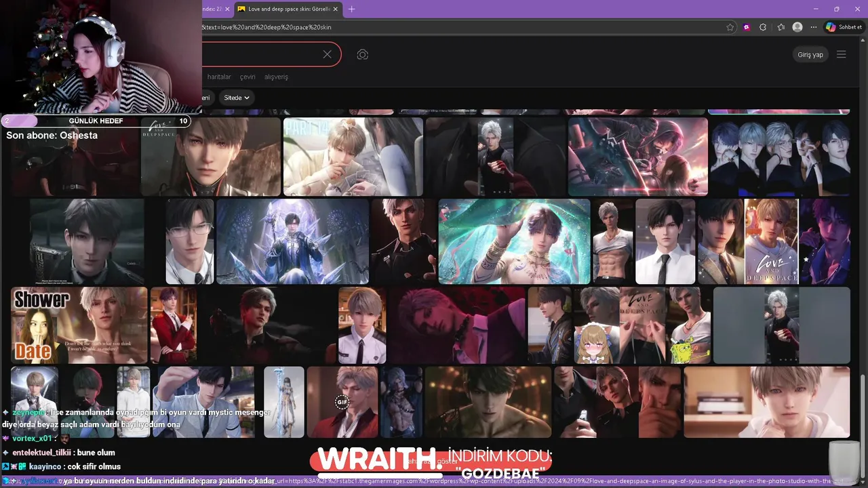Screen dimensions: 868x488
Task: Open the blond man with sofa thumbnail
Action: pyautogui.click(x=767, y=402)
